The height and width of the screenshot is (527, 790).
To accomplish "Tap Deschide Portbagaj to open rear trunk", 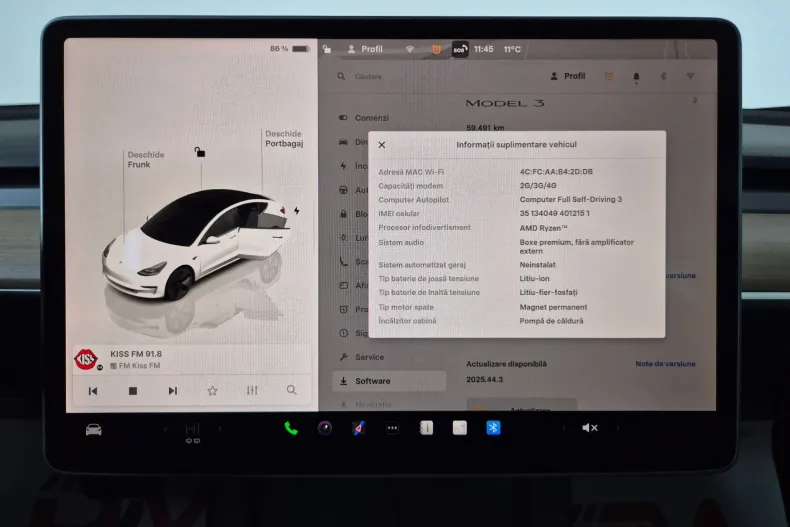I will pos(285,139).
